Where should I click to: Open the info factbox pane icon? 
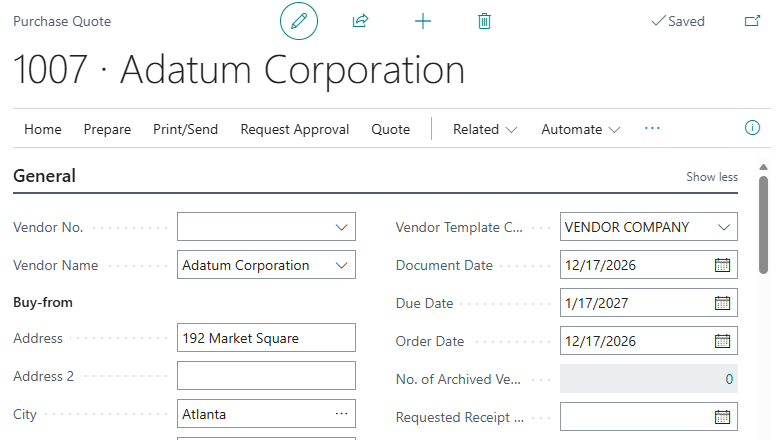(x=753, y=128)
